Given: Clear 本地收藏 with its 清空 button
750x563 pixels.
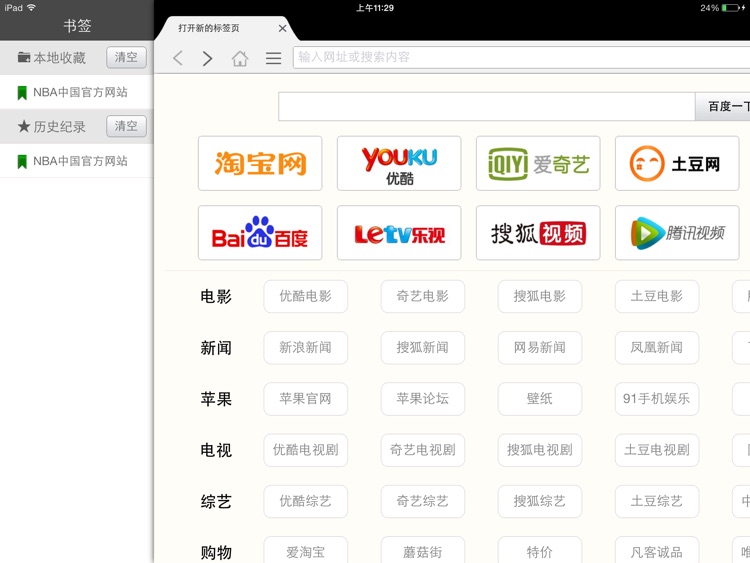Looking at the screenshot, I should pos(126,57).
